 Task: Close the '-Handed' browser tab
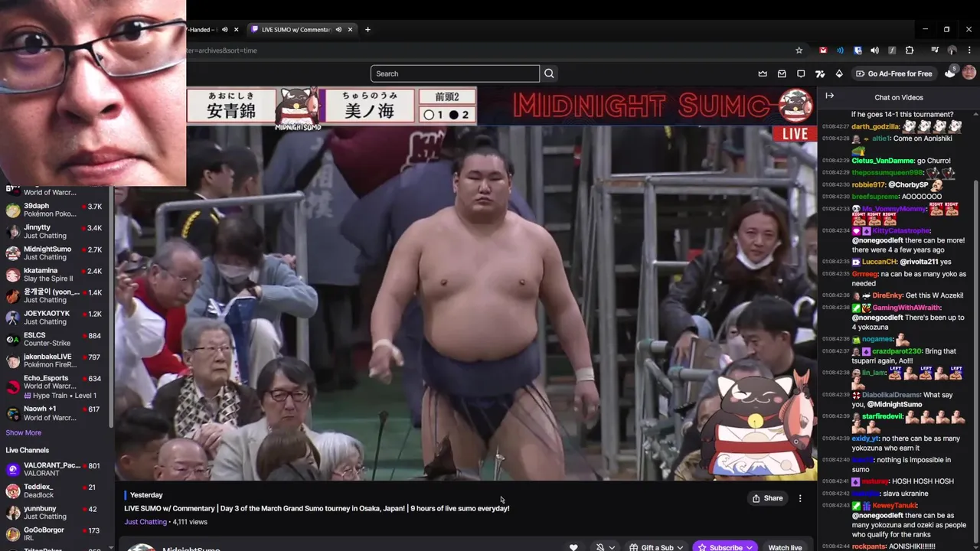[x=236, y=30]
